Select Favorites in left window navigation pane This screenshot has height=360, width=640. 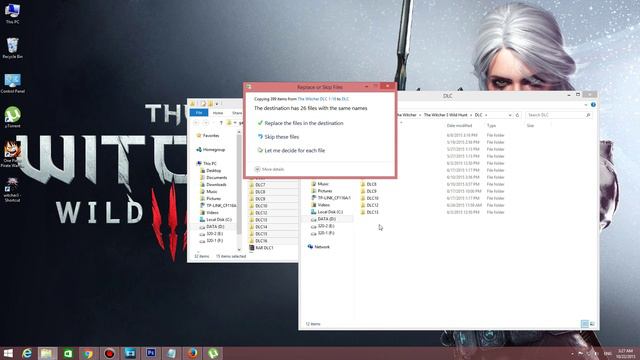[x=208, y=136]
